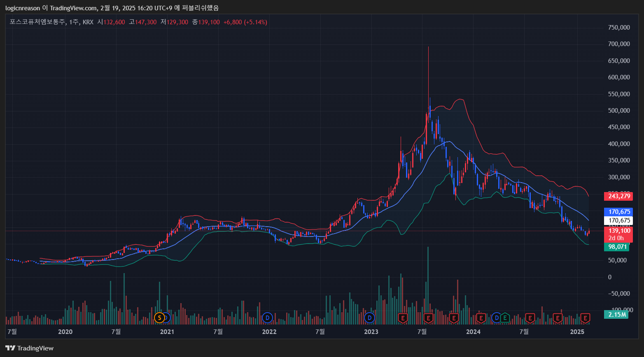Click the 700,000 price axis label
The image size is (644, 357).
[x=619, y=44]
